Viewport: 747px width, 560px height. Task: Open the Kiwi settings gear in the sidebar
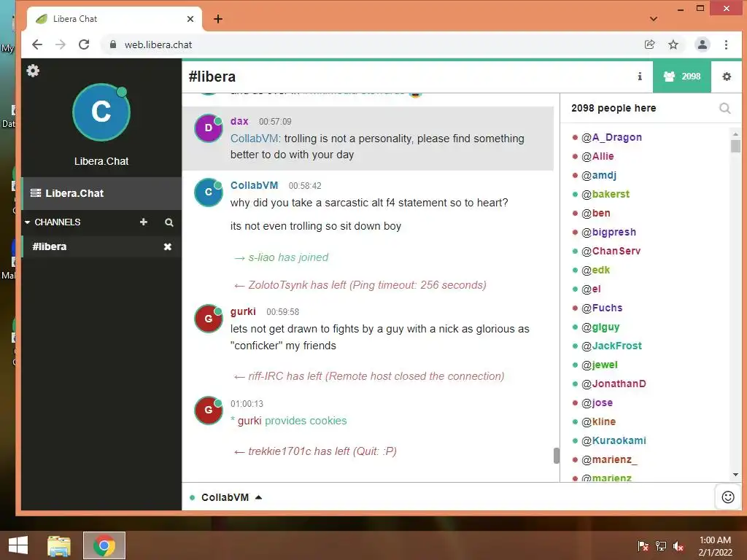point(33,71)
